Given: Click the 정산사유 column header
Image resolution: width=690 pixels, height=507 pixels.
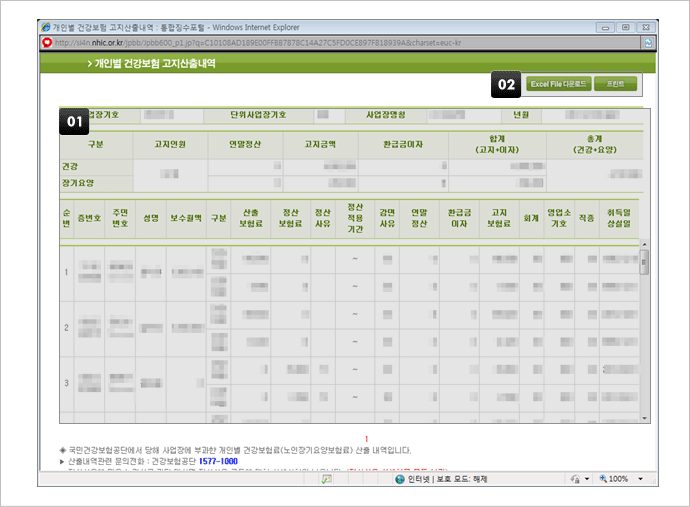Looking at the screenshot, I should pos(323,218).
